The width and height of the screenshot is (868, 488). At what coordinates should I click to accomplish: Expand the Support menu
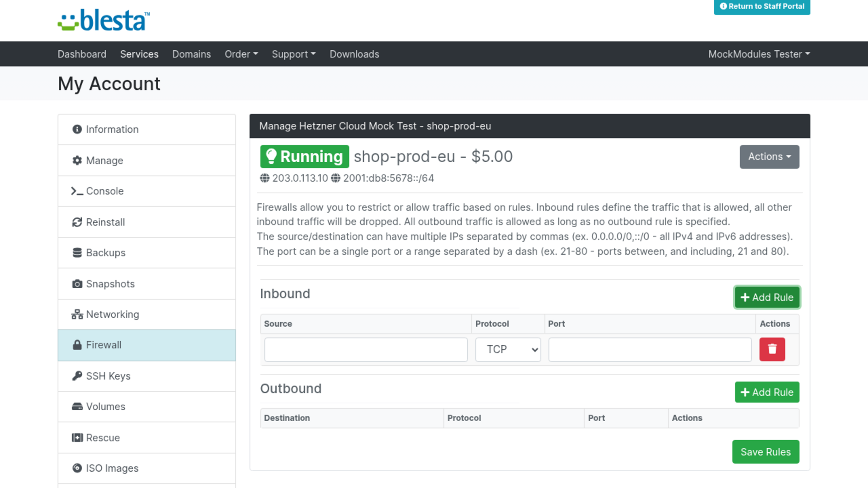click(294, 54)
